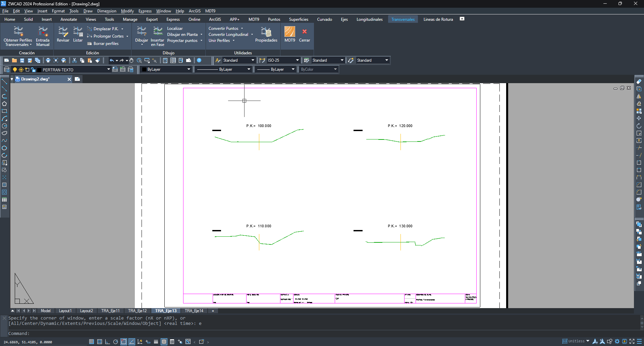Viewport: 644px width, 346px height.
Task: Click status bar settings gear icon
Action: [x=617, y=341]
